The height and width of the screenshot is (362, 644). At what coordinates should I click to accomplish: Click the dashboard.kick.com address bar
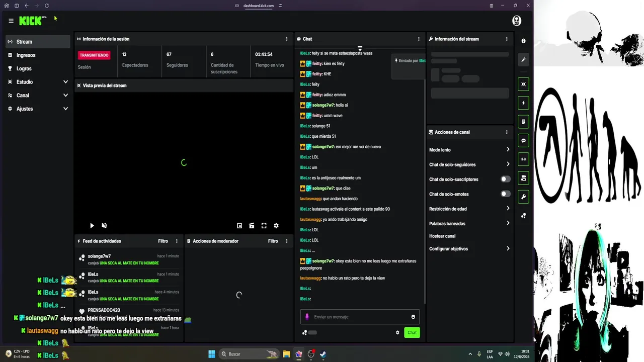tap(259, 6)
